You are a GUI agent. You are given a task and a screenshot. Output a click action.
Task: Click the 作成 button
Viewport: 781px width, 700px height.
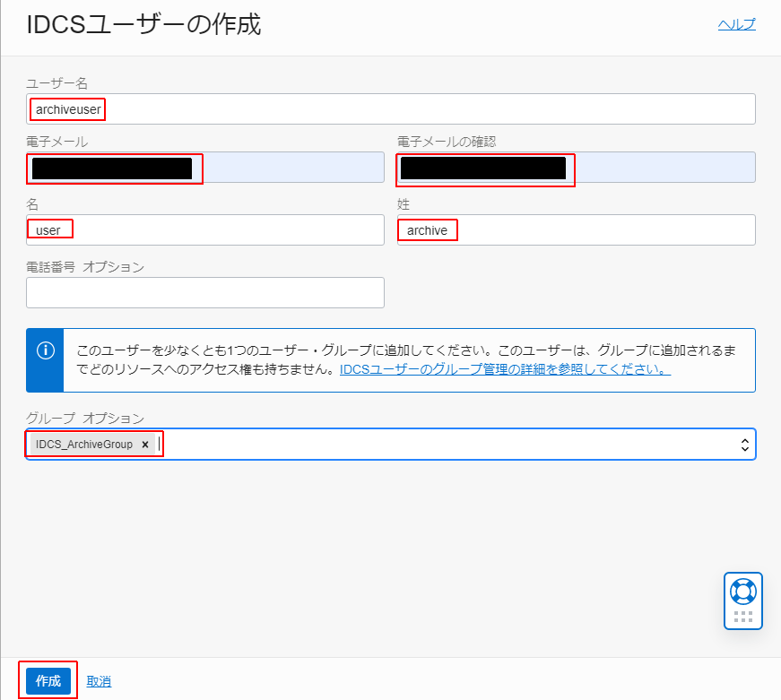pyautogui.click(x=48, y=680)
